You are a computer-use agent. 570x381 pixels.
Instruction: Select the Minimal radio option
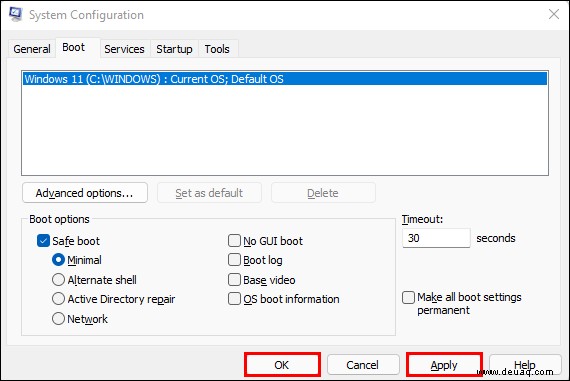point(58,260)
